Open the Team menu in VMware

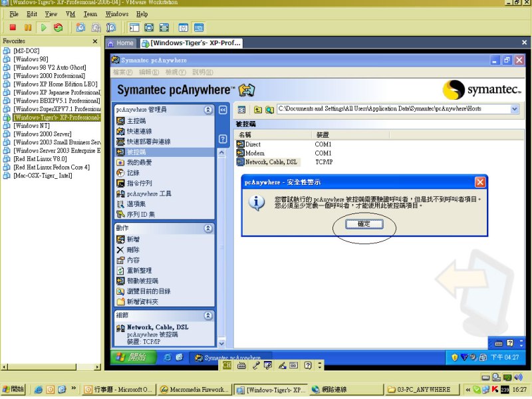tap(90, 14)
